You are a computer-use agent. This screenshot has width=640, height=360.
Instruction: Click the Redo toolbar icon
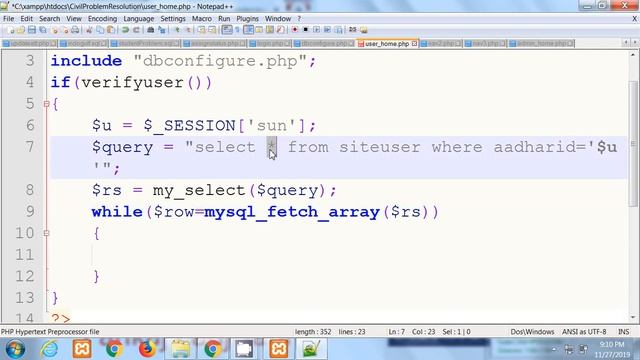click(136, 30)
